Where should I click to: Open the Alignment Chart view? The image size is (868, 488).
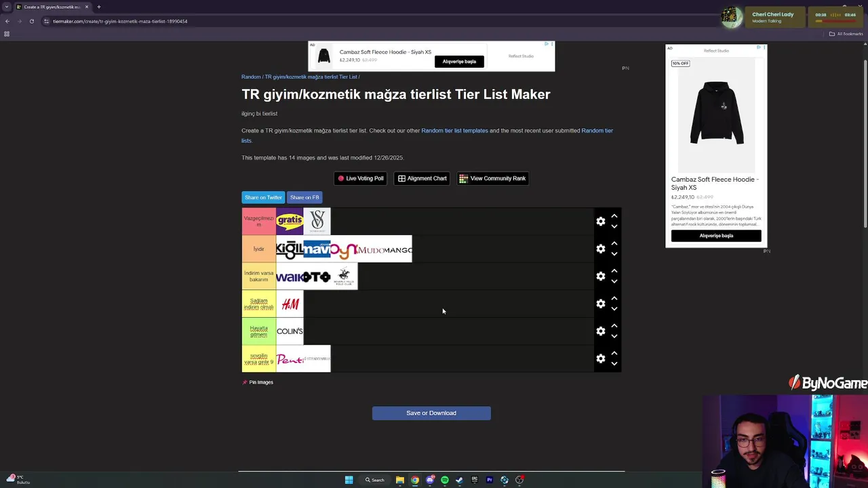[x=422, y=178]
